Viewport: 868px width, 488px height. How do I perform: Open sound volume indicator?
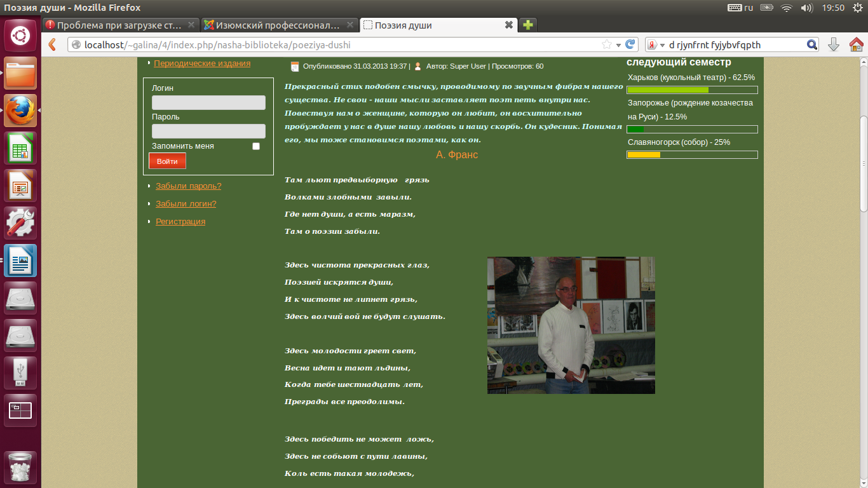coord(807,8)
